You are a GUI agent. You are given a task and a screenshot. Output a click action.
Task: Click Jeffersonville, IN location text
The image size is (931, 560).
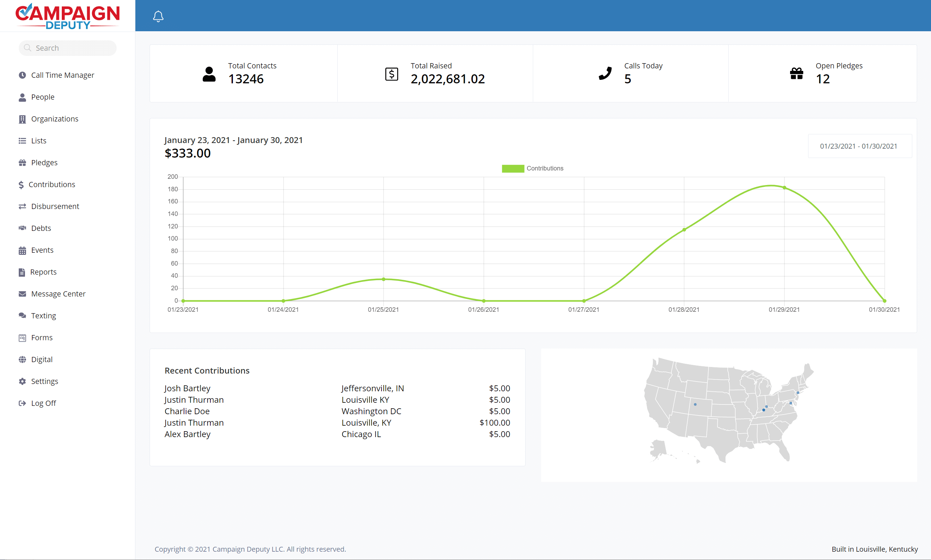point(373,388)
